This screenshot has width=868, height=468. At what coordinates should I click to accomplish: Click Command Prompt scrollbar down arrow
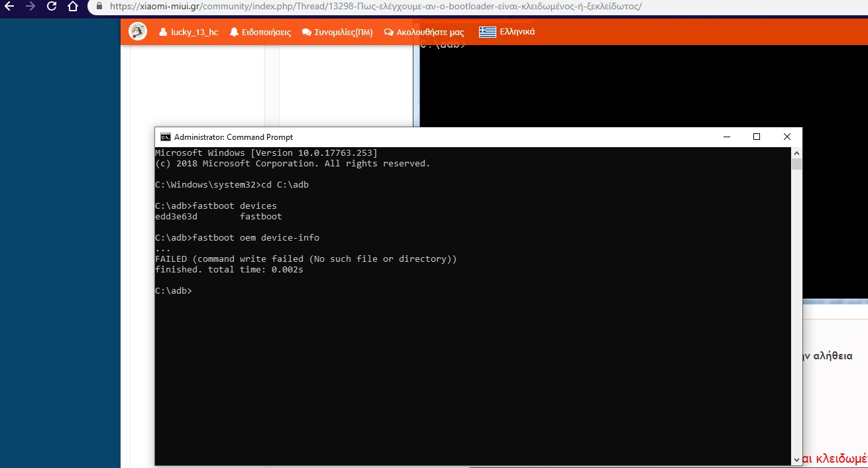click(x=796, y=459)
